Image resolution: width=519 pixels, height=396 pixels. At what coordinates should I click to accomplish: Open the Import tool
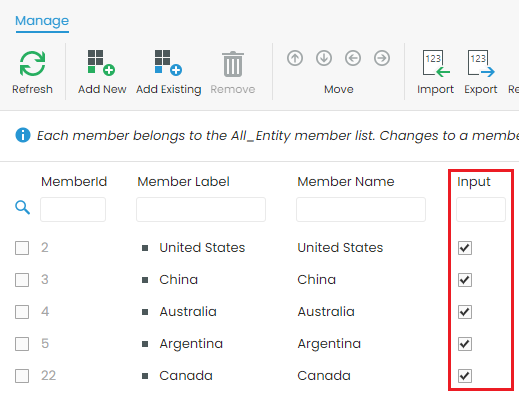[436, 63]
